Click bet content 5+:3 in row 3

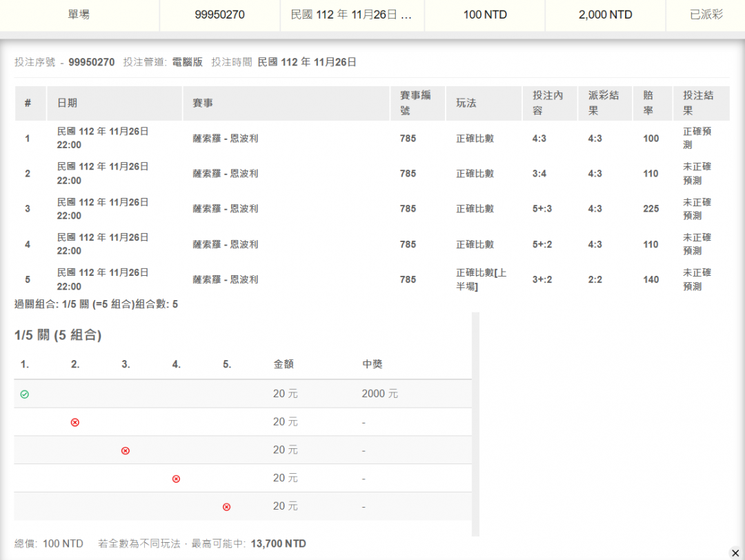542,209
